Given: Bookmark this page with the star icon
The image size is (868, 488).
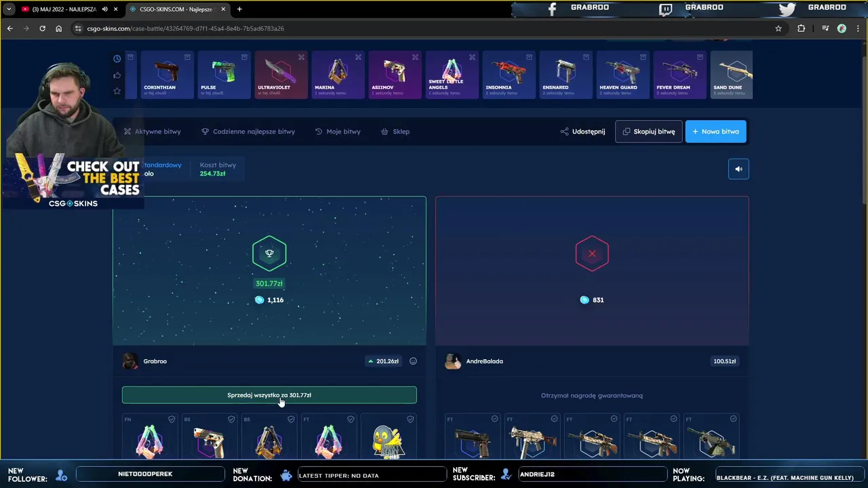Looking at the screenshot, I should pyautogui.click(x=778, y=28).
